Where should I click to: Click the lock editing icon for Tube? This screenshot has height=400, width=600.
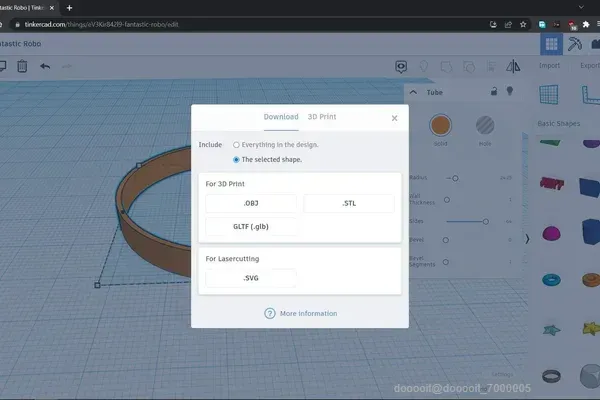[494, 91]
